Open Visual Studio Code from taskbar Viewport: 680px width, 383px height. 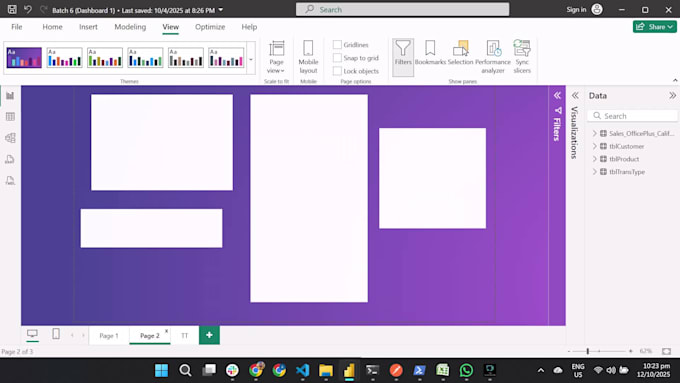303,370
